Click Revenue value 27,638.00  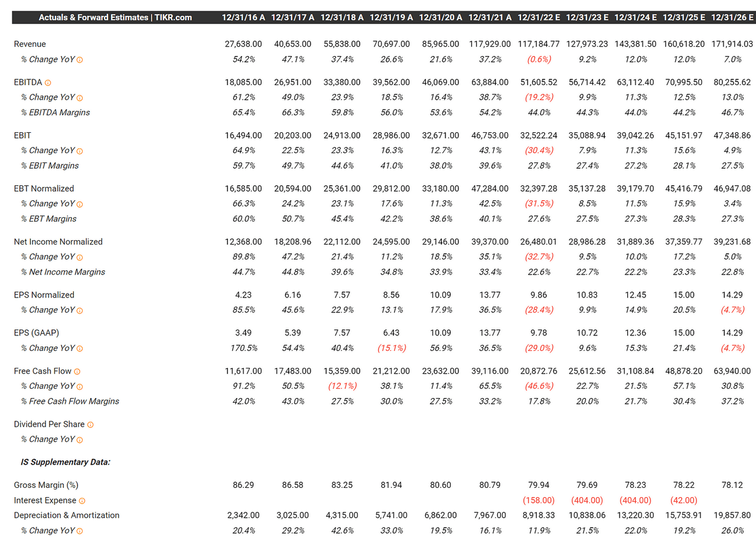(x=243, y=44)
